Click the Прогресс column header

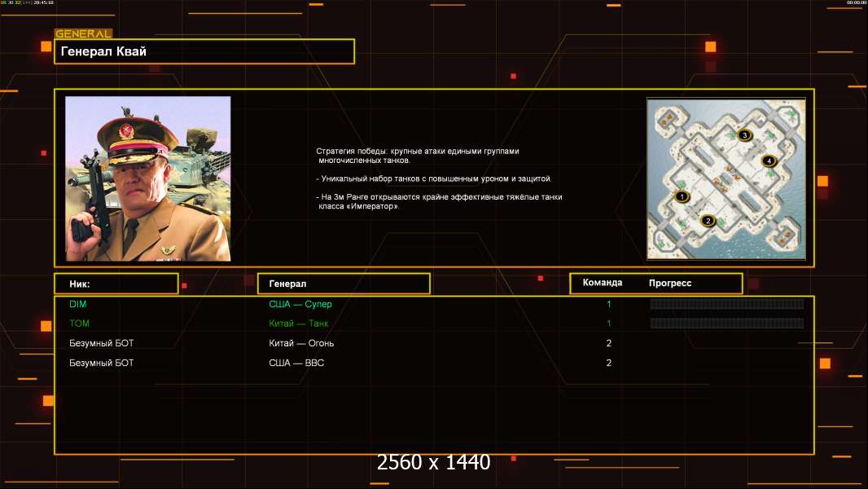(670, 283)
